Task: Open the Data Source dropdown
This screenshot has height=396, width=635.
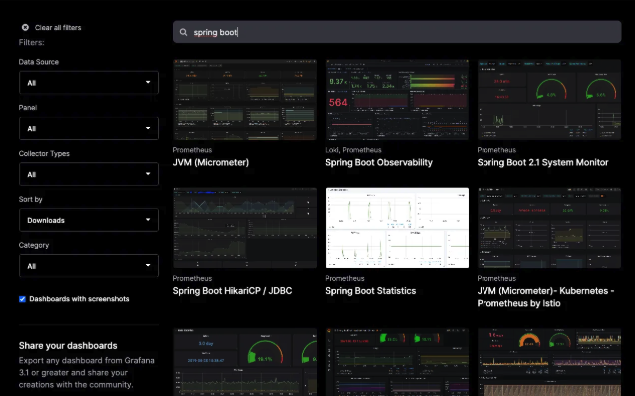Action: click(89, 83)
